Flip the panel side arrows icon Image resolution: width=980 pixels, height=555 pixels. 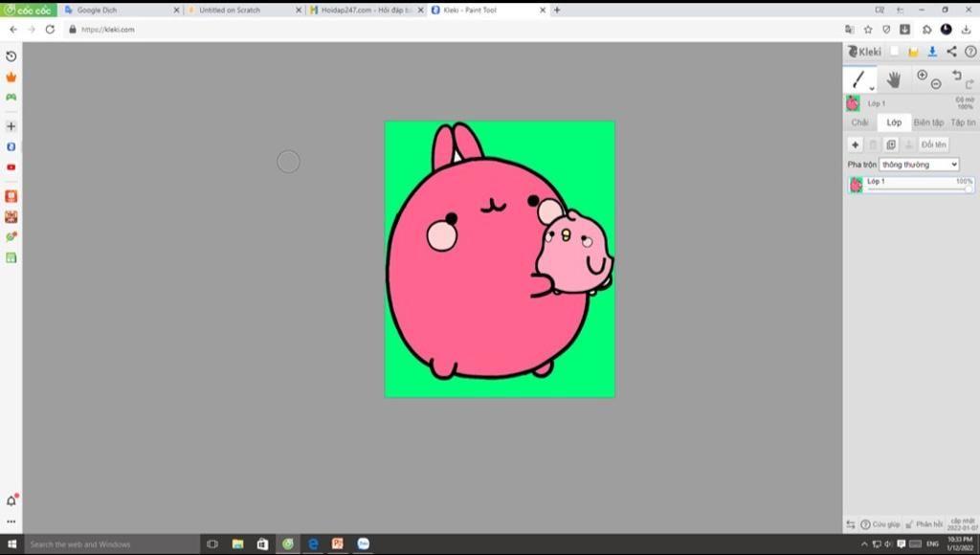(851, 524)
